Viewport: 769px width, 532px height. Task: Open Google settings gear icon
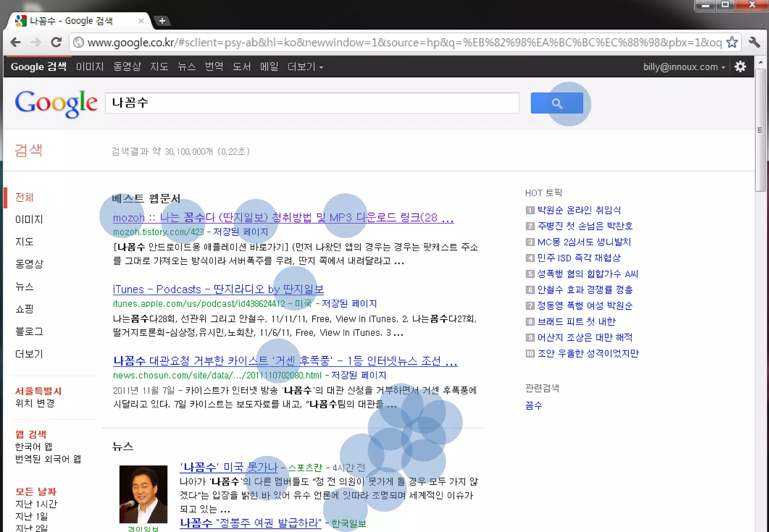click(x=740, y=67)
